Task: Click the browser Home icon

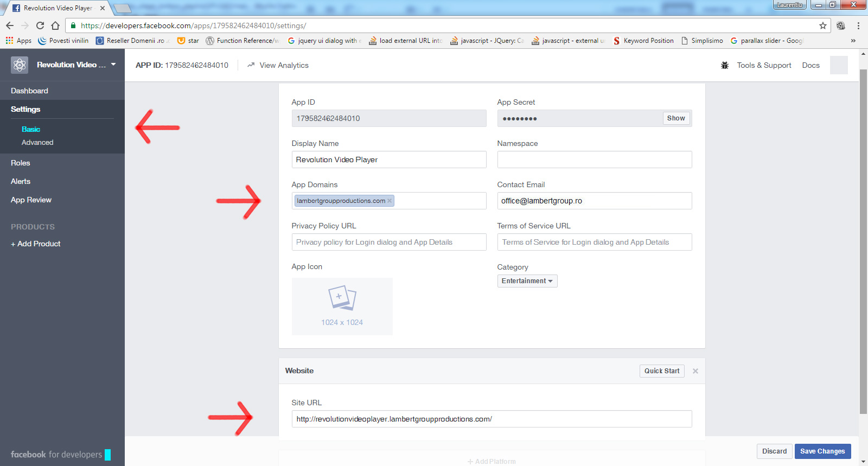Action: [55, 25]
